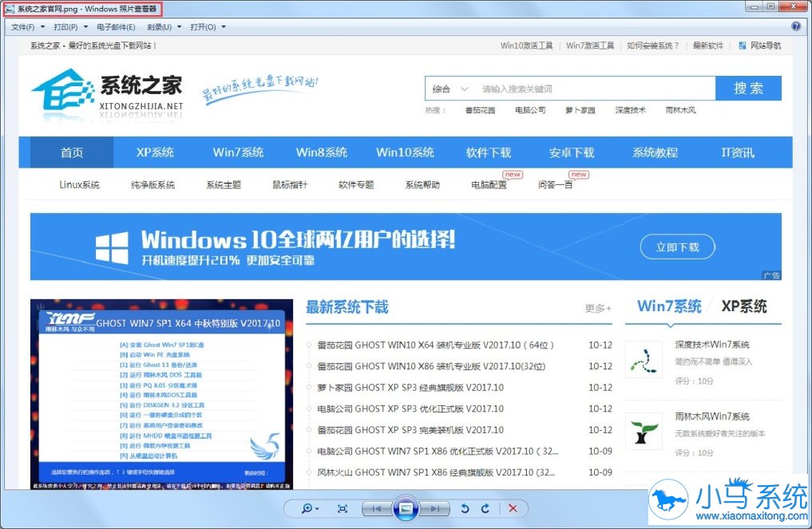This screenshot has height=529, width=812.
Task: Click the 雨林木风Win7系统 sprout thumbnail icon
Action: 644,431
